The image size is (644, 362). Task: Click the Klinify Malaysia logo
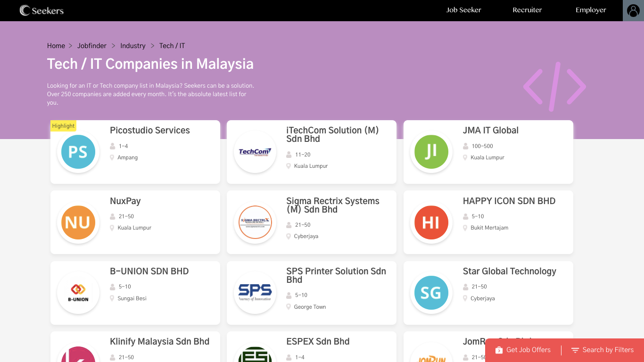pyautogui.click(x=78, y=354)
